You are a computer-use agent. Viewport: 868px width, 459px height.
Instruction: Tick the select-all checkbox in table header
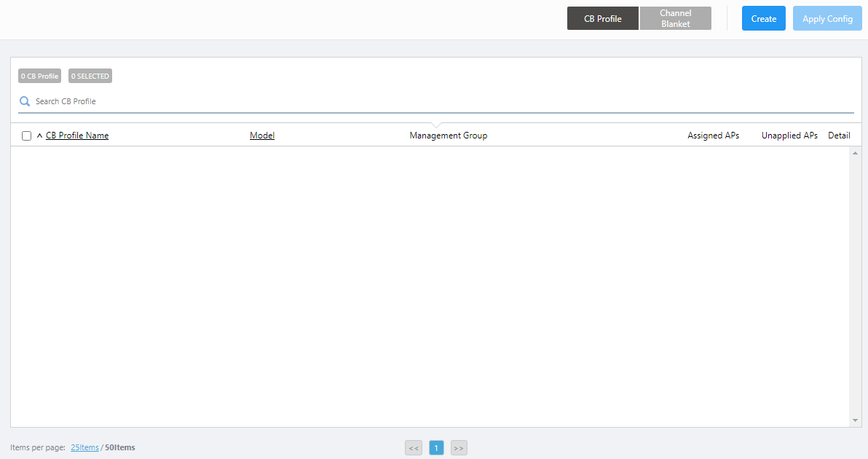(27, 136)
